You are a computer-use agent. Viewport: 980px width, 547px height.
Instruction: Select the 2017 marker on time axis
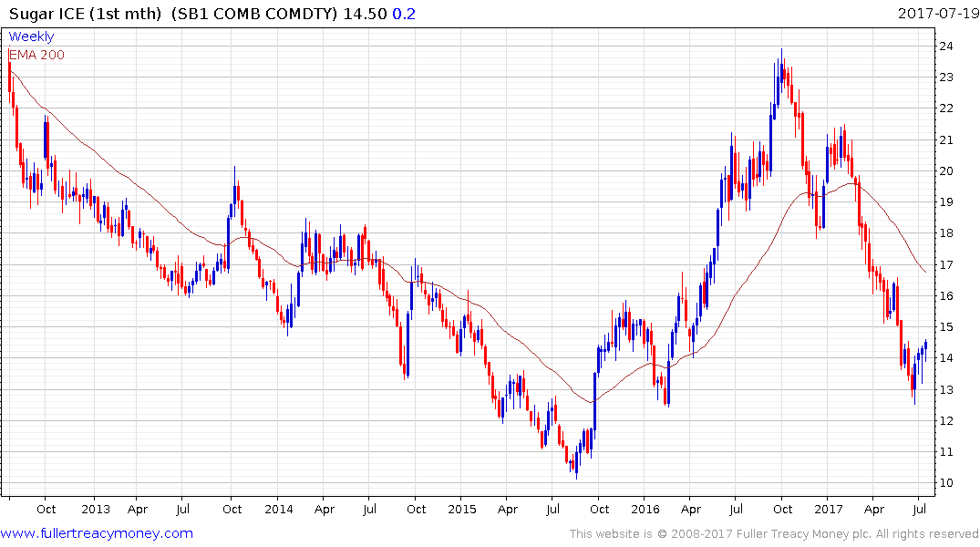click(829, 509)
